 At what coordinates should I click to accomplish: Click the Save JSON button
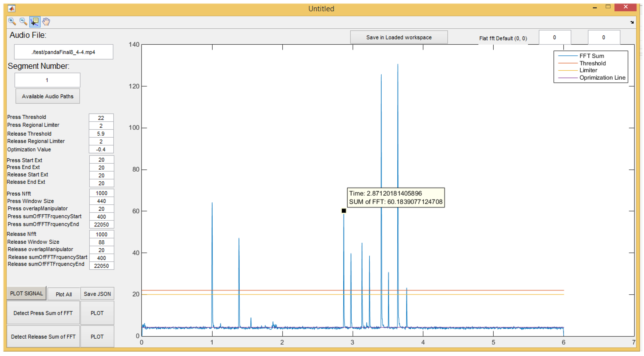point(97,294)
